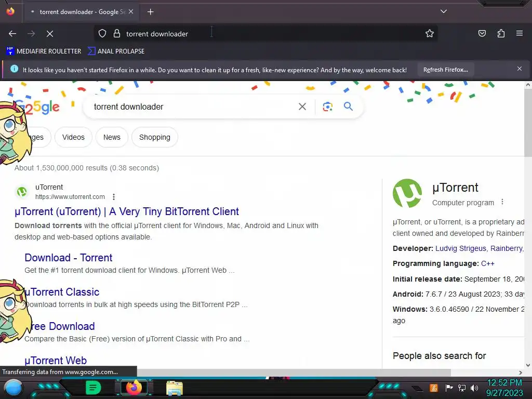View site security lock information

pos(117,34)
